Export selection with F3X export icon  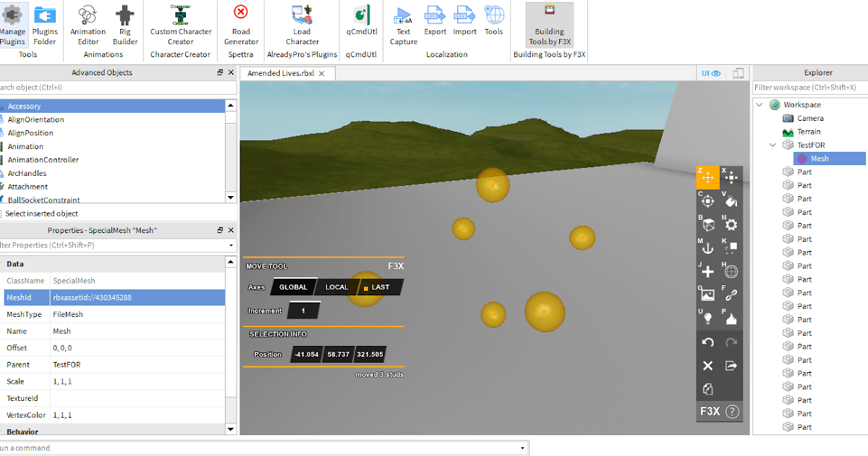731,366
